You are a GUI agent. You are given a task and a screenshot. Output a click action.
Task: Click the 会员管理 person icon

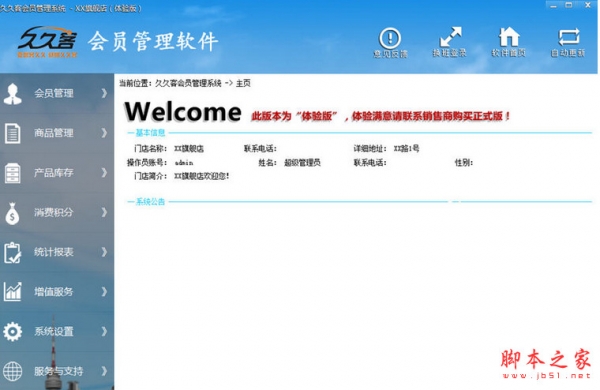pyautogui.click(x=13, y=94)
